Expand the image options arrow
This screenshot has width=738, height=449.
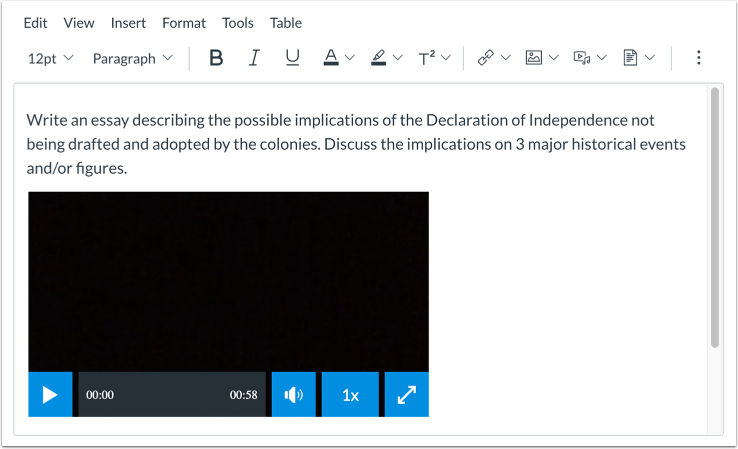554,58
